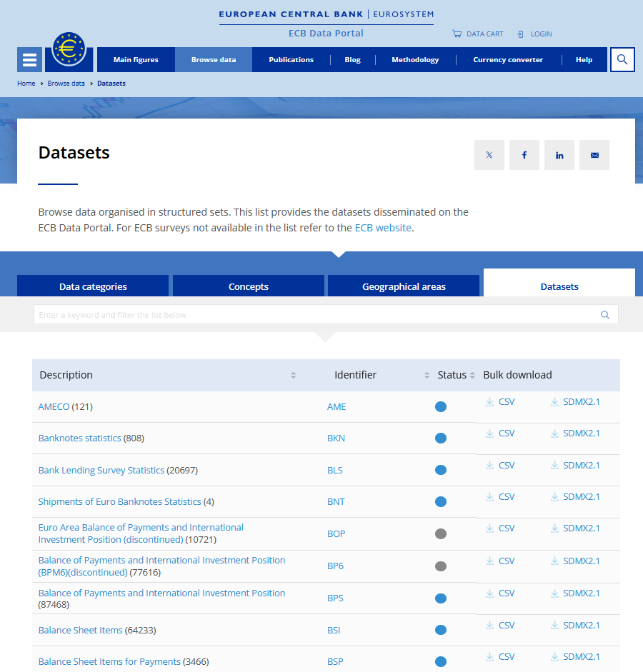This screenshot has width=643, height=672.
Task: Click the AME identifier link
Action: point(337,407)
